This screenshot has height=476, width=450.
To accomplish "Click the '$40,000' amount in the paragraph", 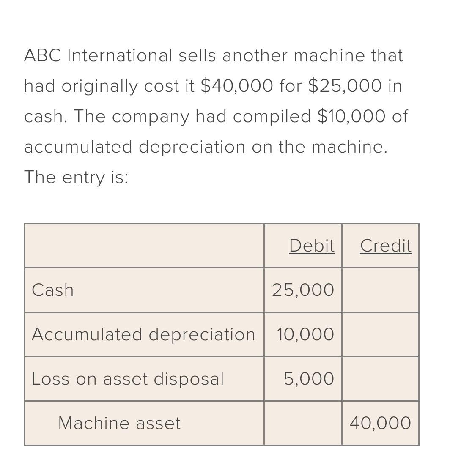I will (237, 86).
